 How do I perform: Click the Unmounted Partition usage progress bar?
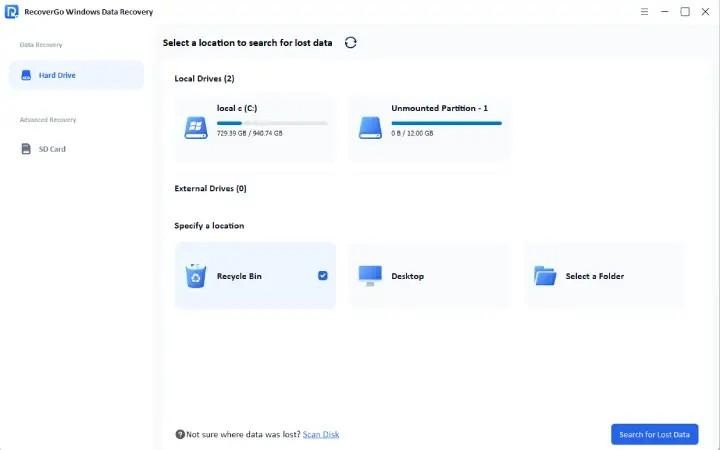click(x=447, y=123)
